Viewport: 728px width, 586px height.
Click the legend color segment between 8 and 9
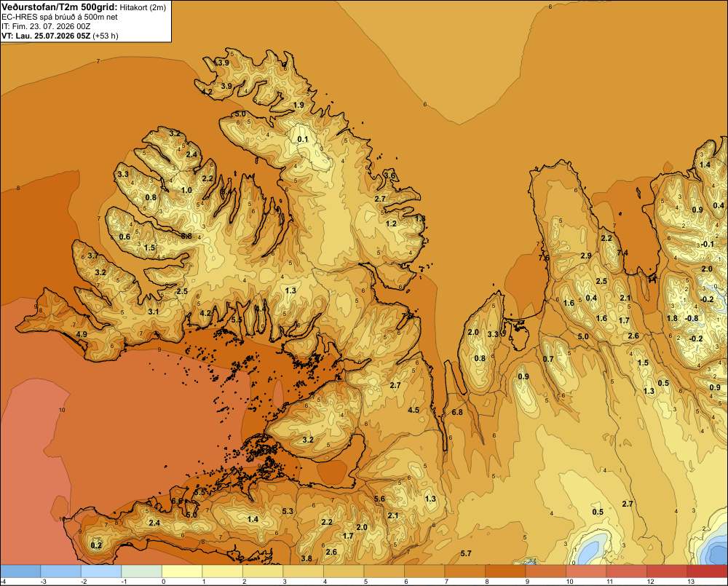tap(505, 571)
